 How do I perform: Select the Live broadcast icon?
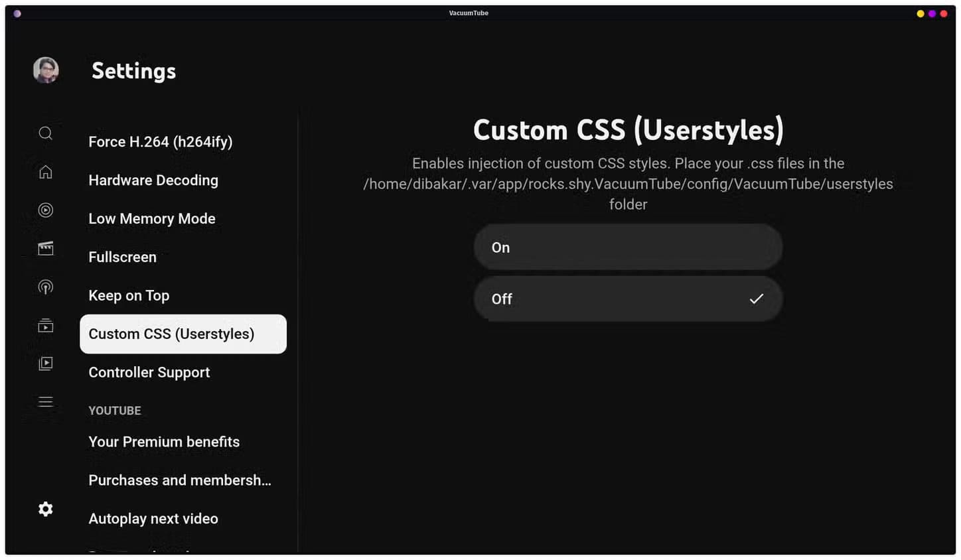[45, 287]
